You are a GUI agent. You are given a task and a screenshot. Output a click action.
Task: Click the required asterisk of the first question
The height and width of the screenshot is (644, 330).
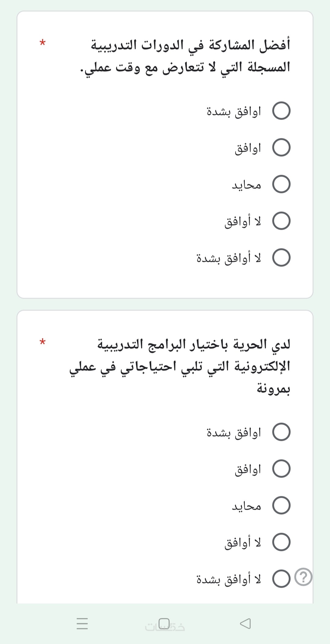tap(42, 42)
